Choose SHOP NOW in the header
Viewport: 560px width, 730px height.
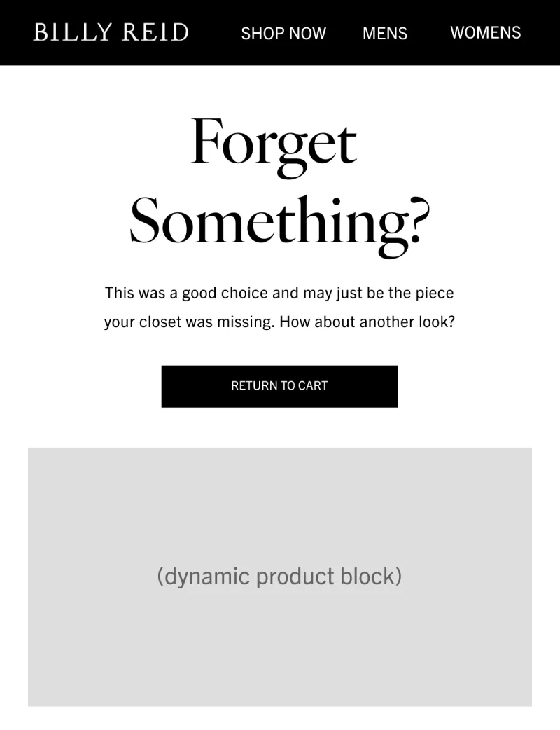(283, 33)
